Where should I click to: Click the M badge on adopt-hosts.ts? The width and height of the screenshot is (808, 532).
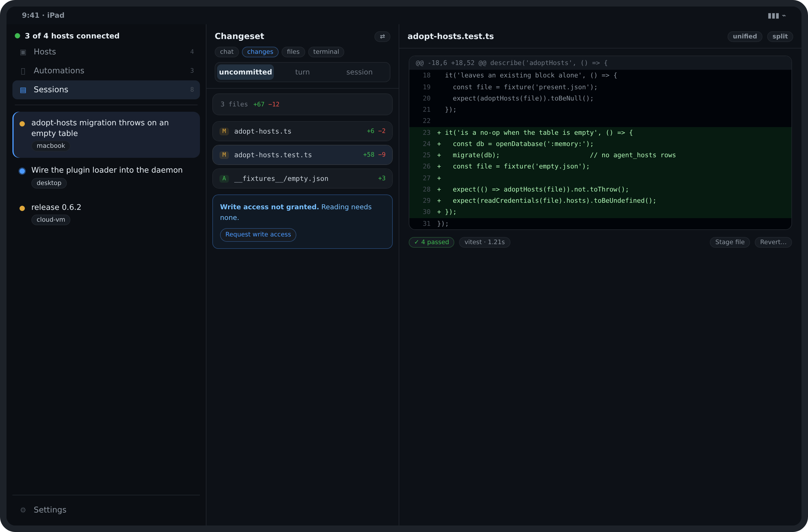pos(224,131)
